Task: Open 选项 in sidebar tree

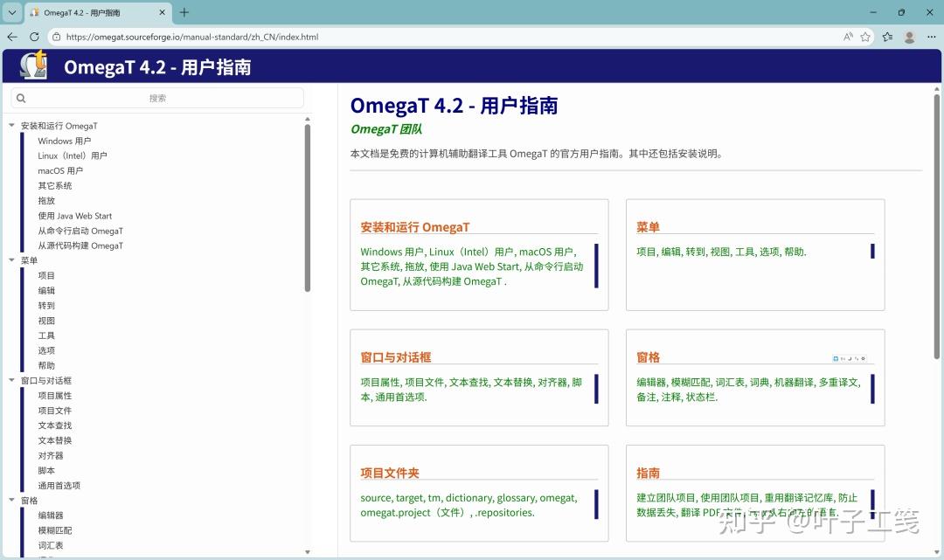Action: coord(46,350)
